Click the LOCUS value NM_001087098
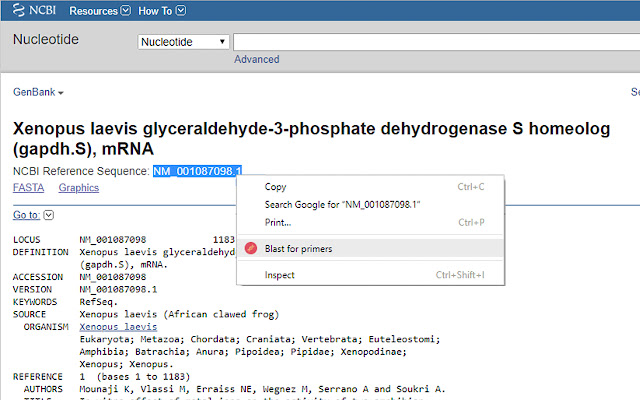Viewport: 640px width, 400px height. (x=113, y=240)
